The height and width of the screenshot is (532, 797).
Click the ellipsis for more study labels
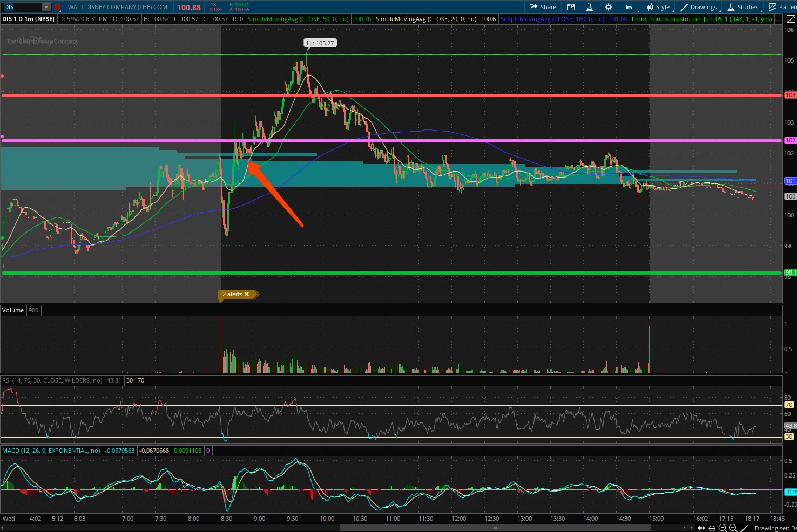(x=778, y=19)
